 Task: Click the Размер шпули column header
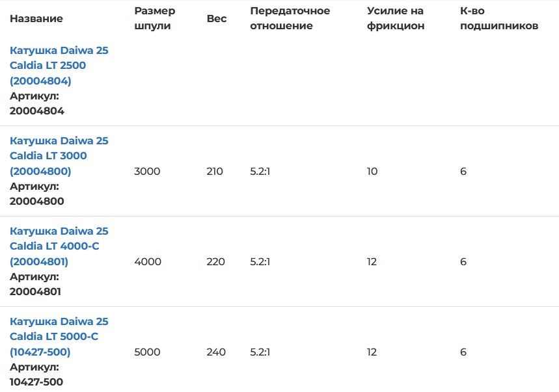[x=155, y=18]
